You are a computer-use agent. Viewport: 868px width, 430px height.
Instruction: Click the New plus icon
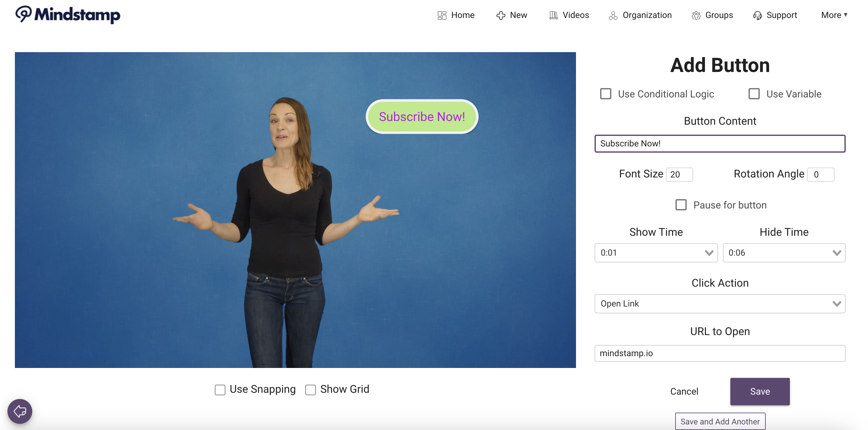[x=501, y=16]
